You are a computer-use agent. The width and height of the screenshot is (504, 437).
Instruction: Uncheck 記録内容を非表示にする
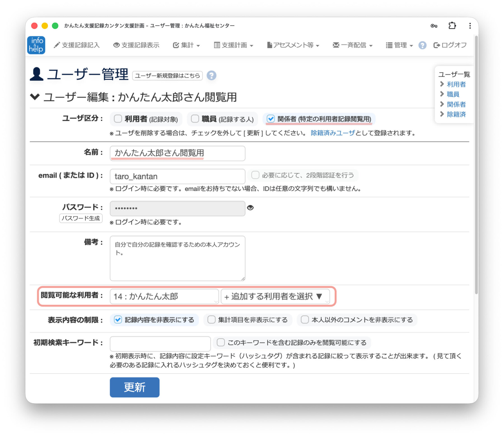[x=118, y=319]
